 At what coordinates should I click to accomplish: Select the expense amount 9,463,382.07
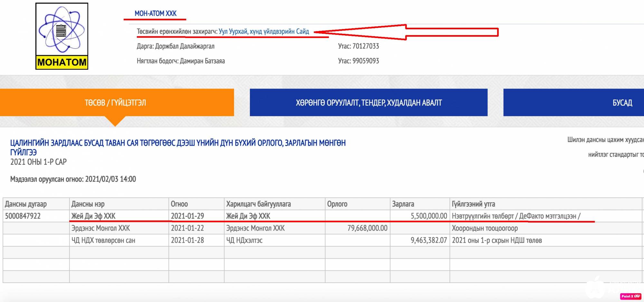point(420,241)
